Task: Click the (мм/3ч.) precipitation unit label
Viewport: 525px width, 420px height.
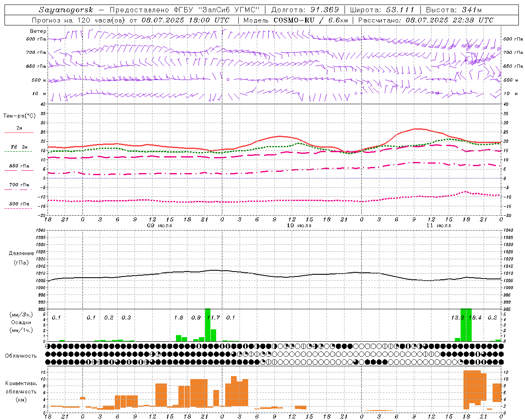Action: click(21, 315)
